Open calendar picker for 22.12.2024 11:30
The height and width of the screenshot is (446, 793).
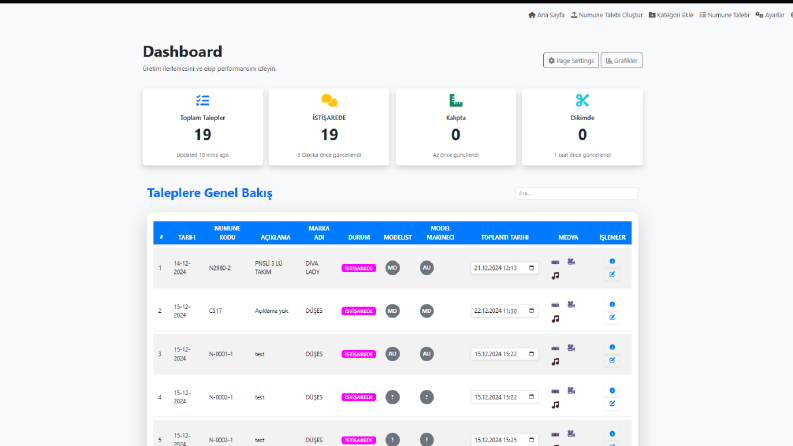click(532, 310)
